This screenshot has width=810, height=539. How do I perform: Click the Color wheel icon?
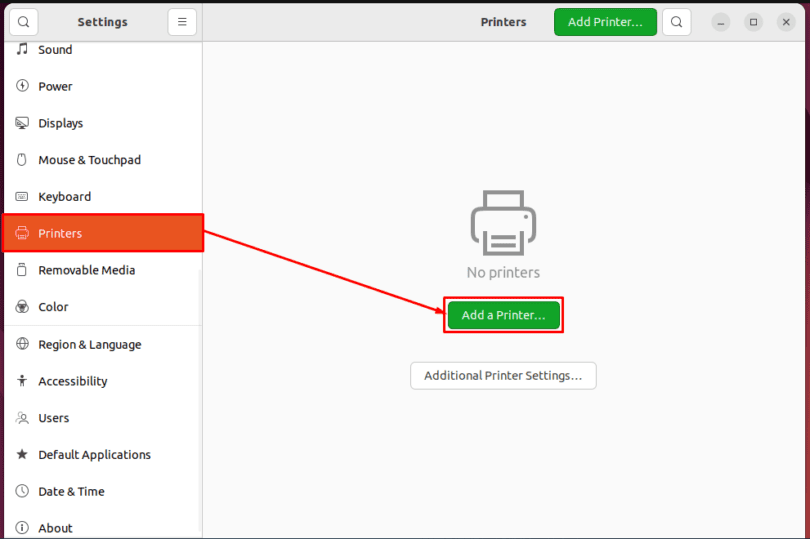tap(22, 306)
